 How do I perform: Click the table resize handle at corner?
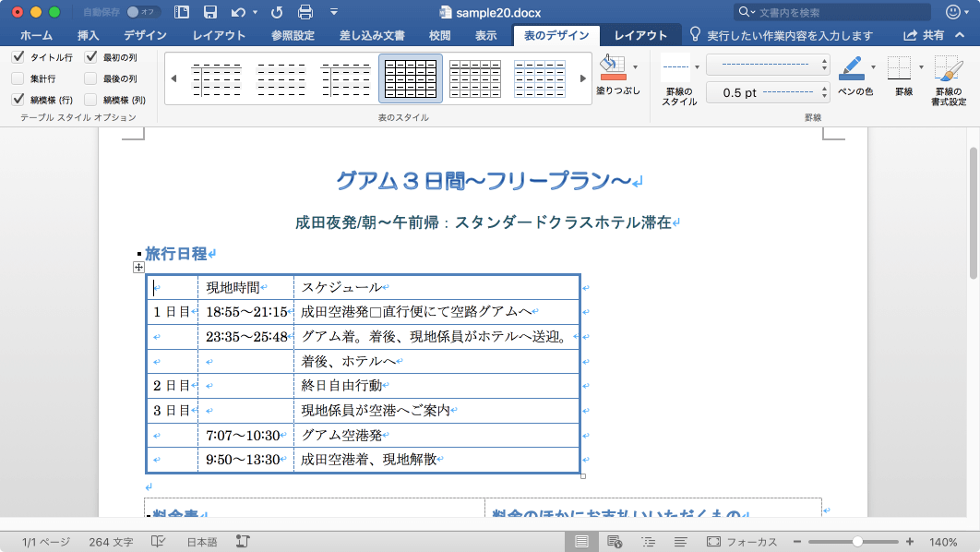coord(583,476)
